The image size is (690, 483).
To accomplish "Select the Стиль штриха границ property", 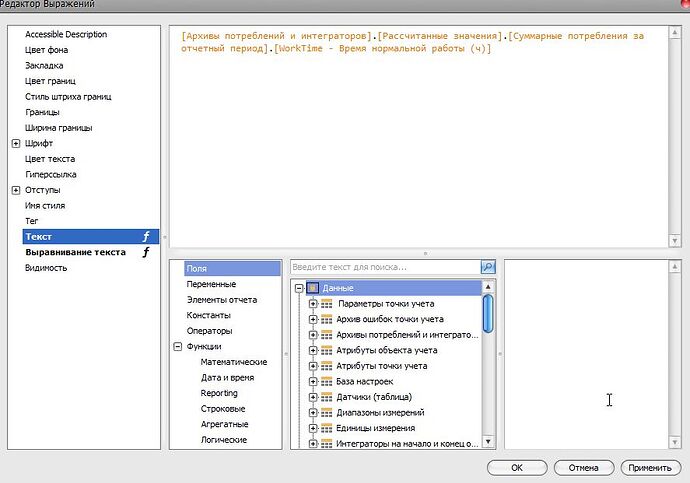I will [x=68, y=97].
